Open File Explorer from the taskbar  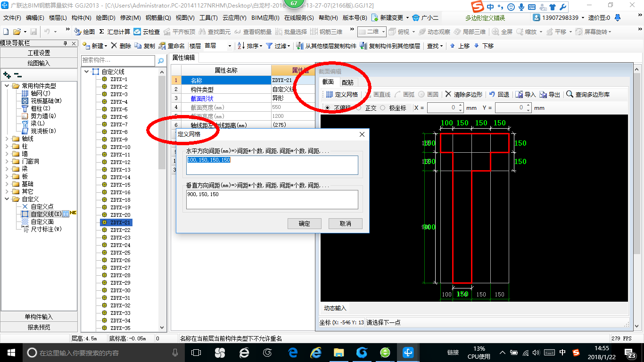(x=339, y=352)
